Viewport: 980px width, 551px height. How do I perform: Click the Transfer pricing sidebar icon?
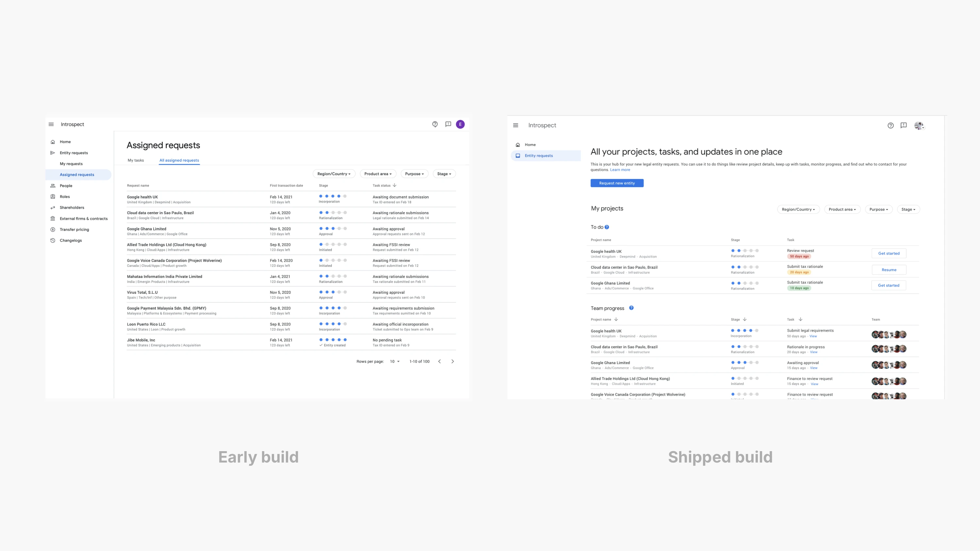pos(53,230)
